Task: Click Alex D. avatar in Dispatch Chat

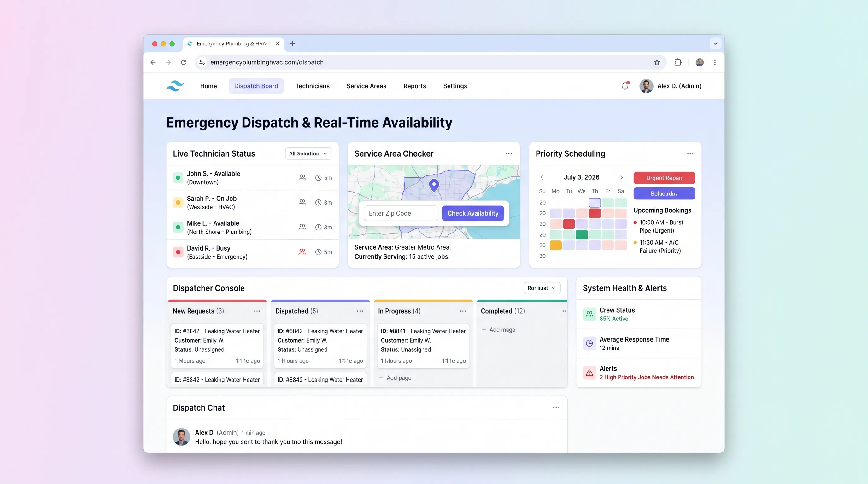Action: click(x=181, y=436)
